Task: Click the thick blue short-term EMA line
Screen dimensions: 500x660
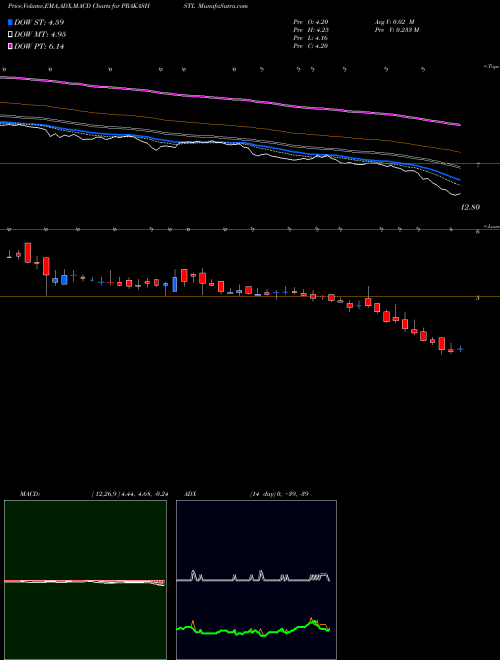Action: pos(236,142)
